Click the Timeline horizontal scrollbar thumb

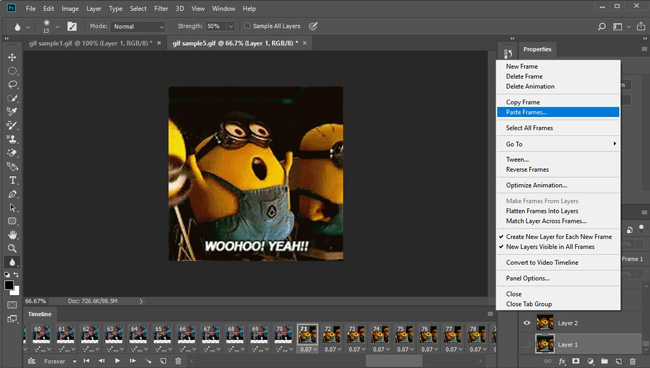click(x=393, y=361)
